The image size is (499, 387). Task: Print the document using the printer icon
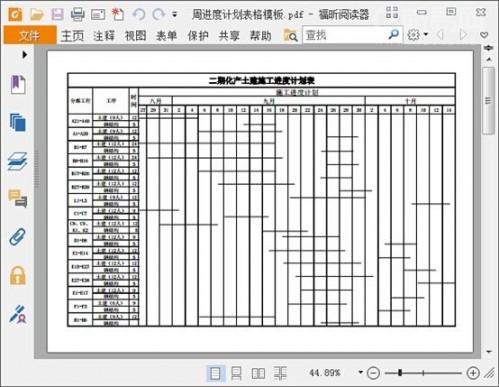pyautogui.click(x=77, y=14)
